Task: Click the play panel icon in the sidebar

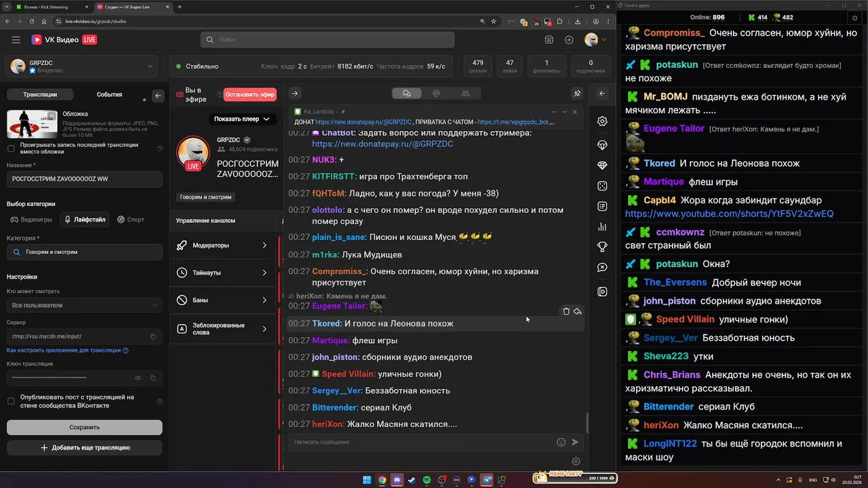Action: click(602, 291)
